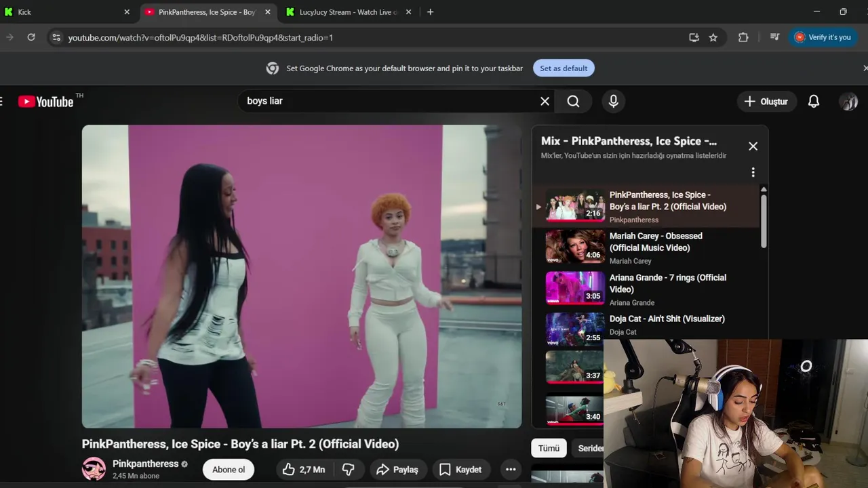Screen dimensions: 868x488
Task: Go forward with the browser arrow
Action: (9, 37)
